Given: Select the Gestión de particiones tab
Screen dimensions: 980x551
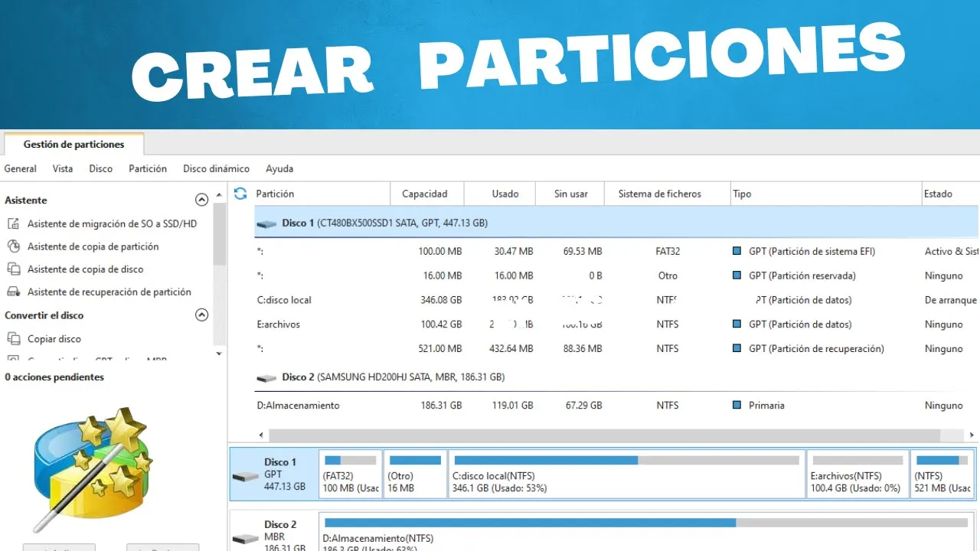Looking at the screenshot, I should coord(73,144).
